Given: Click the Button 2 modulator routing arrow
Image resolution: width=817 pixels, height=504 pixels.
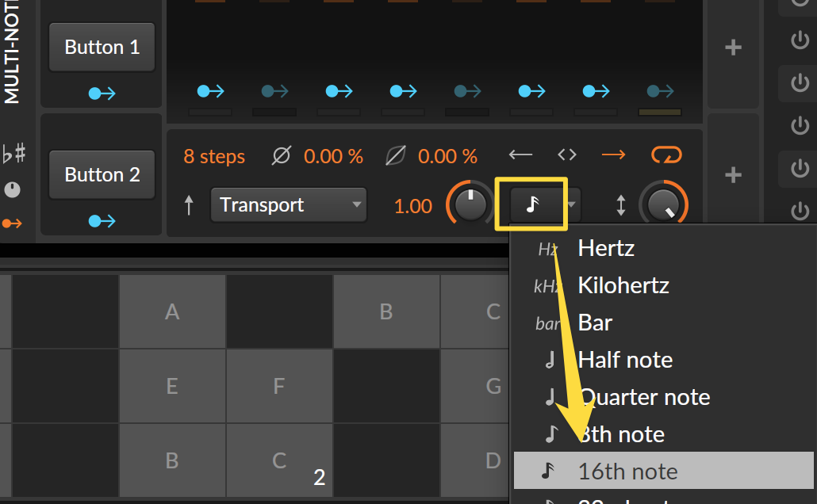Looking at the screenshot, I should coord(102,221).
